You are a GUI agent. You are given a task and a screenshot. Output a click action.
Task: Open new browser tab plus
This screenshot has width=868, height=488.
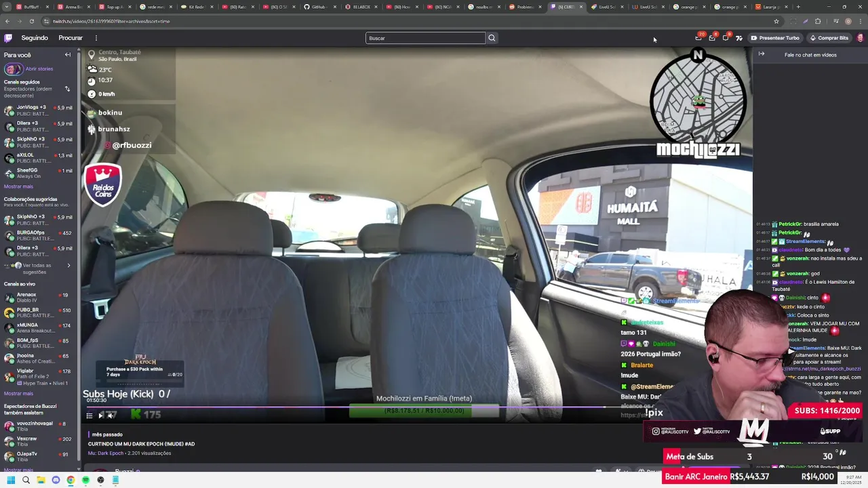pyautogui.click(x=798, y=7)
